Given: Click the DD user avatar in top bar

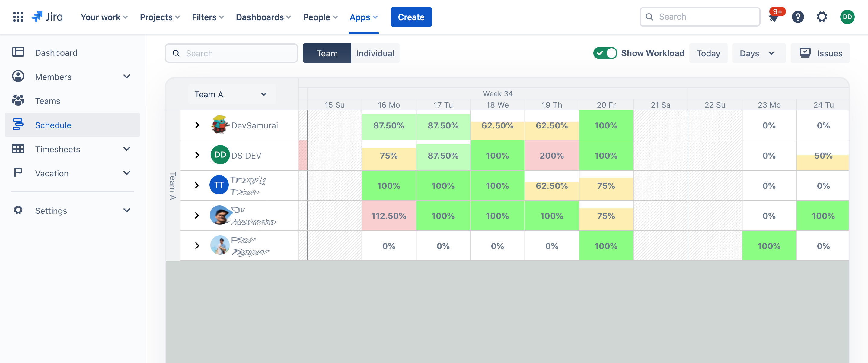Looking at the screenshot, I should coord(847,17).
